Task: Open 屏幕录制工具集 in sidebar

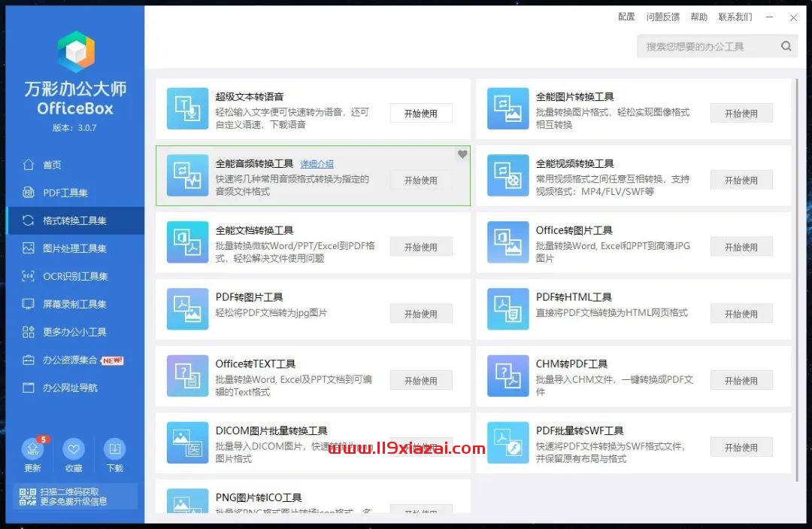Action: (76, 304)
